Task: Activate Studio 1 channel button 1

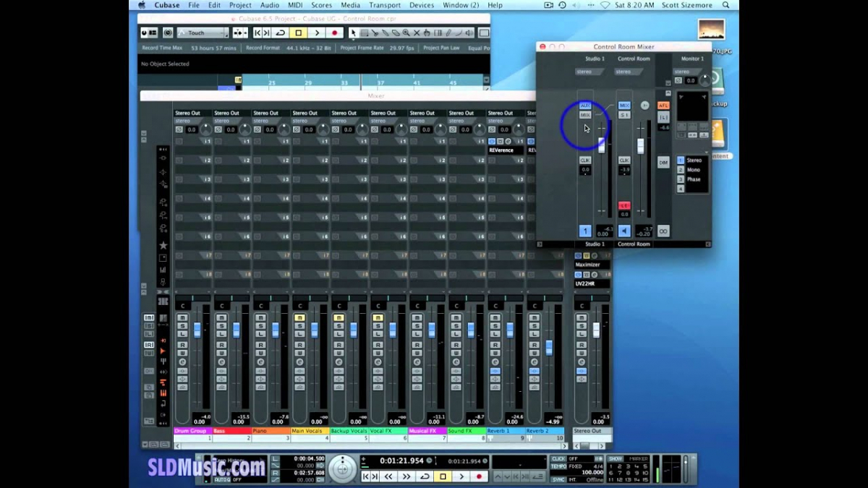Action: coord(585,231)
